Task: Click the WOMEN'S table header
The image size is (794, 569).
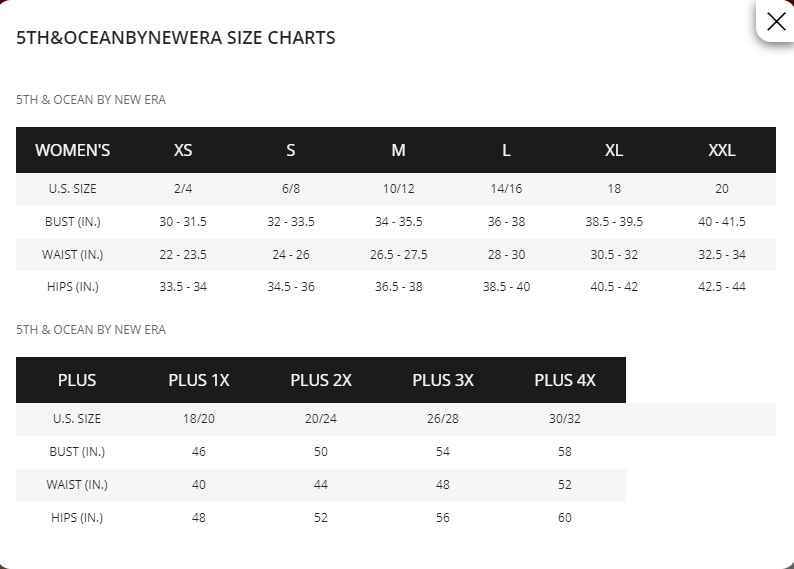Action: [x=72, y=150]
